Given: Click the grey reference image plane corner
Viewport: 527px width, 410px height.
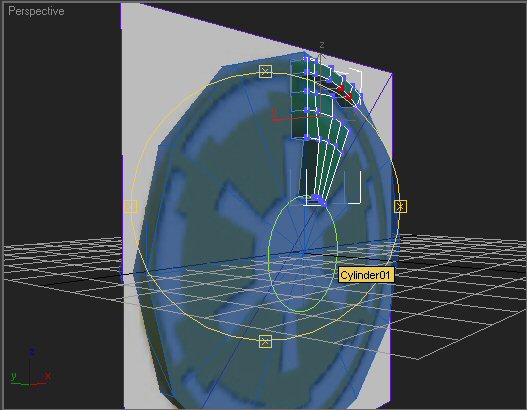Looking at the screenshot, I should (x=392, y=73).
